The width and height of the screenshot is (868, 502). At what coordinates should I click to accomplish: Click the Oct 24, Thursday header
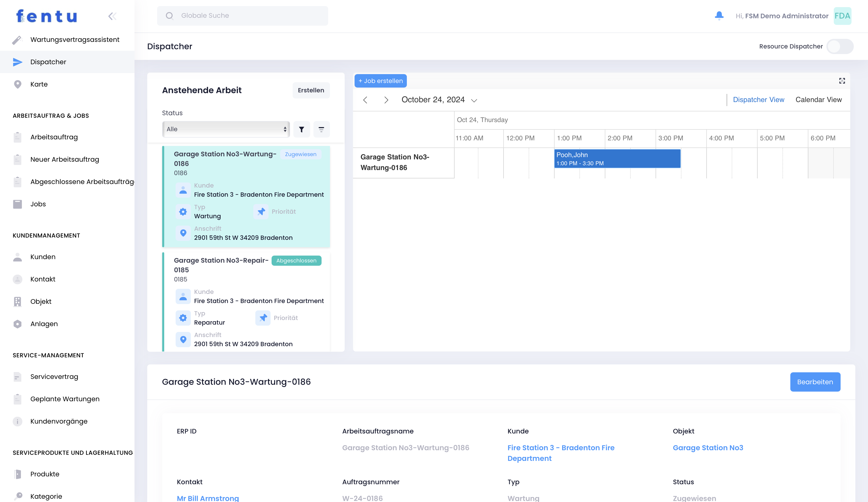click(x=482, y=120)
